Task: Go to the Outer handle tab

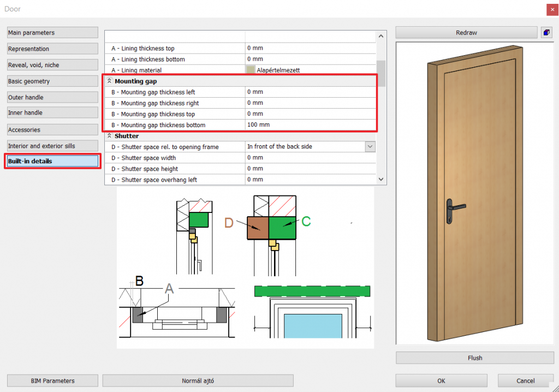Action: coord(52,97)
